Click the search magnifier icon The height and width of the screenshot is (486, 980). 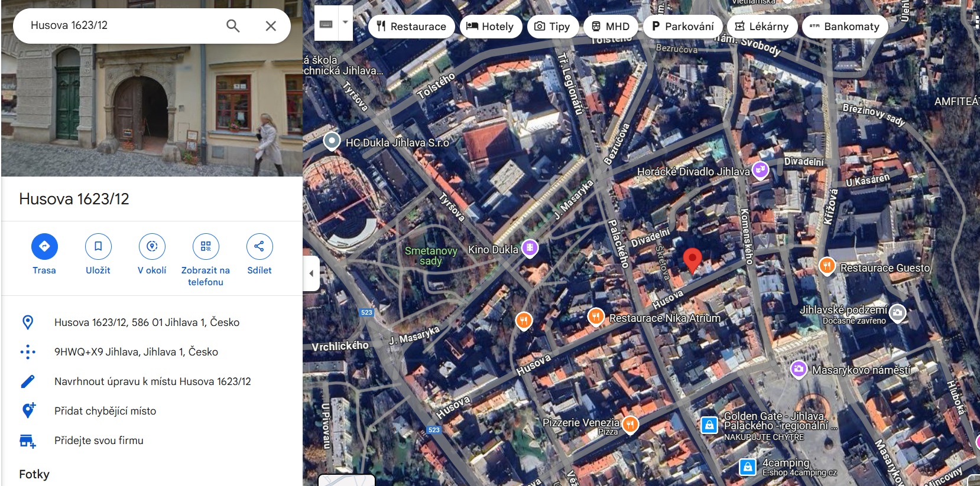(233, 26)
